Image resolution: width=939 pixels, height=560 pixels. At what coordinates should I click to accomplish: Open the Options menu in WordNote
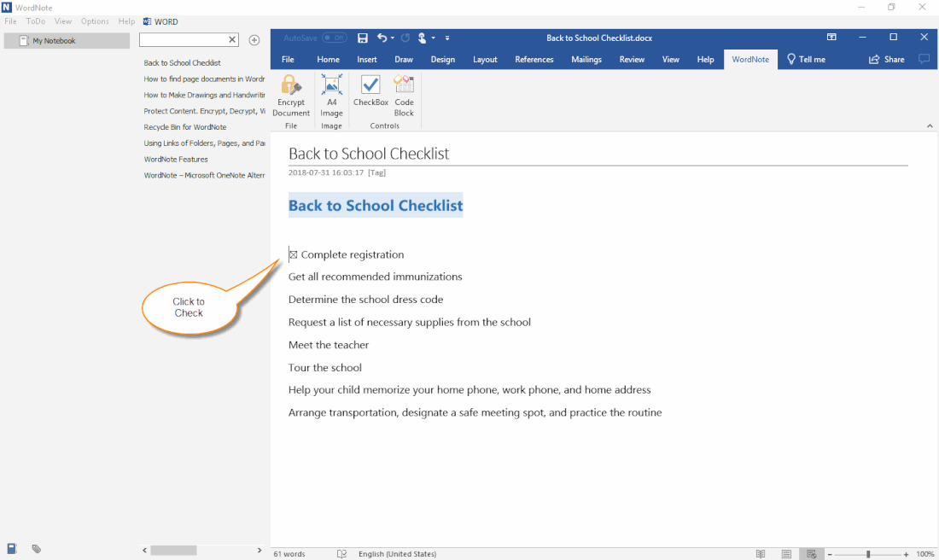95,21
